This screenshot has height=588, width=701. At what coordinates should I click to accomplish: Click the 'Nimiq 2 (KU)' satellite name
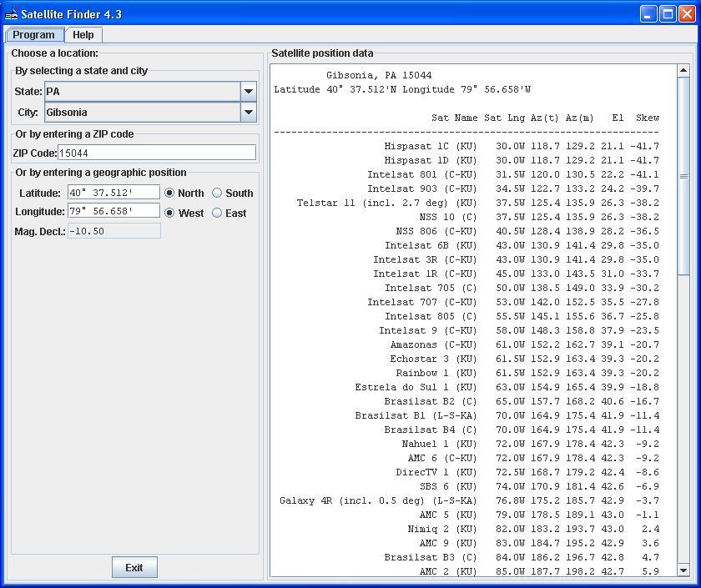click(x=442, y=530)
